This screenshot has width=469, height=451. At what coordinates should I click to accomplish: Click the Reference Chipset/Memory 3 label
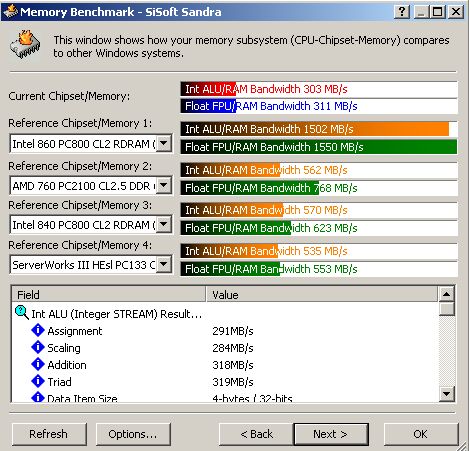point(80,205)
